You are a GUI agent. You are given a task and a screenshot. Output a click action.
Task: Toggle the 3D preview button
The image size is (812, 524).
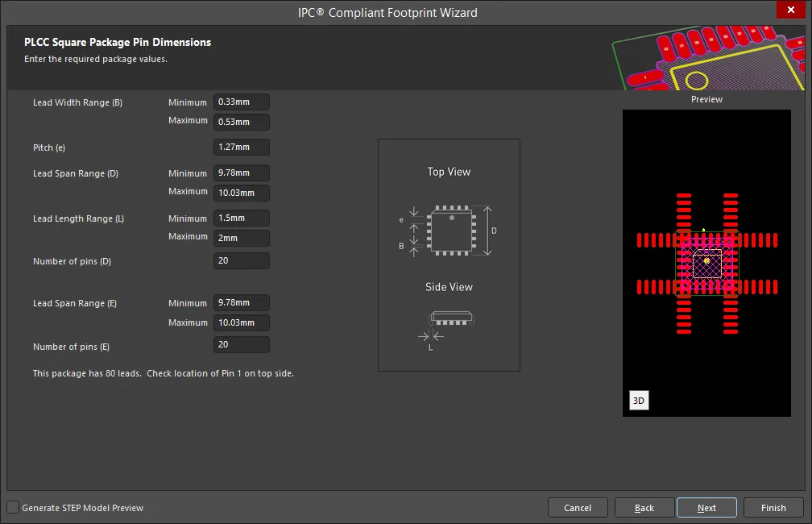(x=639, y=400)
